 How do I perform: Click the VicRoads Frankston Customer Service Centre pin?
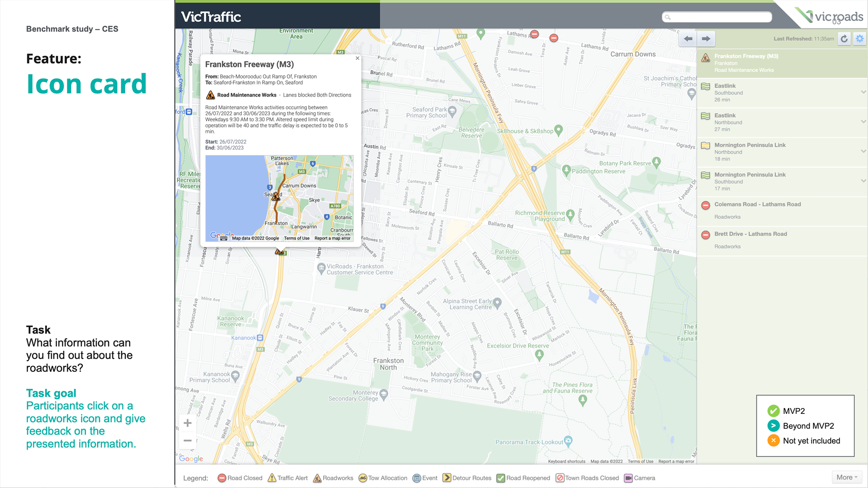tap(321, 269)
